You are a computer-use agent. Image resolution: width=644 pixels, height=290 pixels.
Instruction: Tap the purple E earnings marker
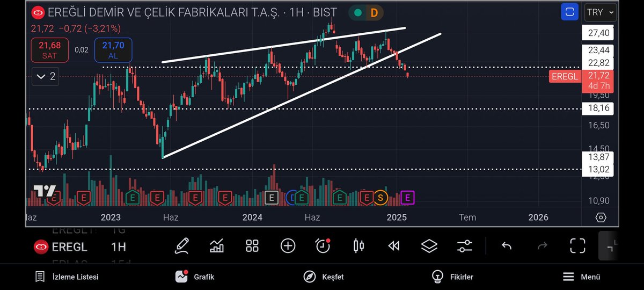[x=407, y=198]
